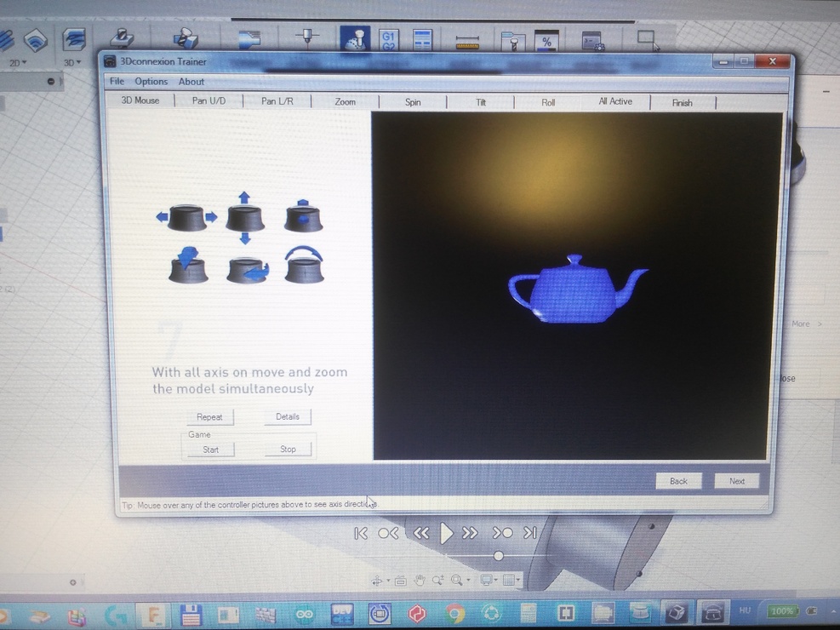Viewport: 840px width, 630px height.
Task: Click the look-at icon in Fusion navigation bar
Action: (400, 581)
